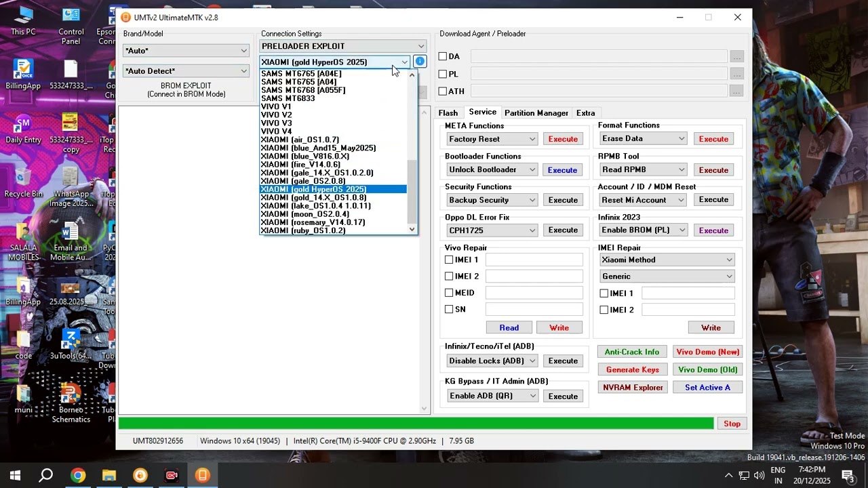Click the DA browse button
The image size is (868, 488).
pyautogui.click(x=736, y=56)
